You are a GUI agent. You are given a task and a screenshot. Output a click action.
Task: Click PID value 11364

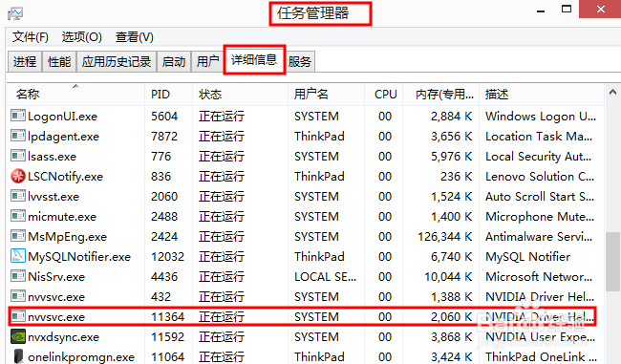[x=167, y=317]
